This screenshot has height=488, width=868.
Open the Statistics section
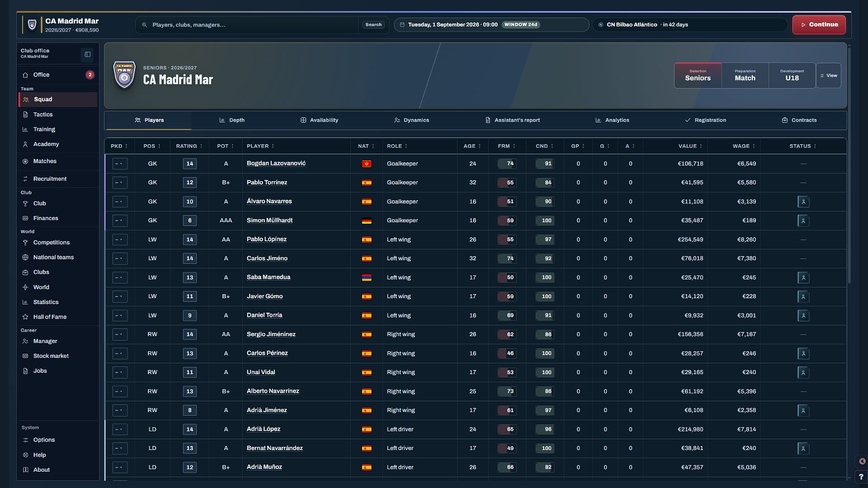(x=58, y=302)
